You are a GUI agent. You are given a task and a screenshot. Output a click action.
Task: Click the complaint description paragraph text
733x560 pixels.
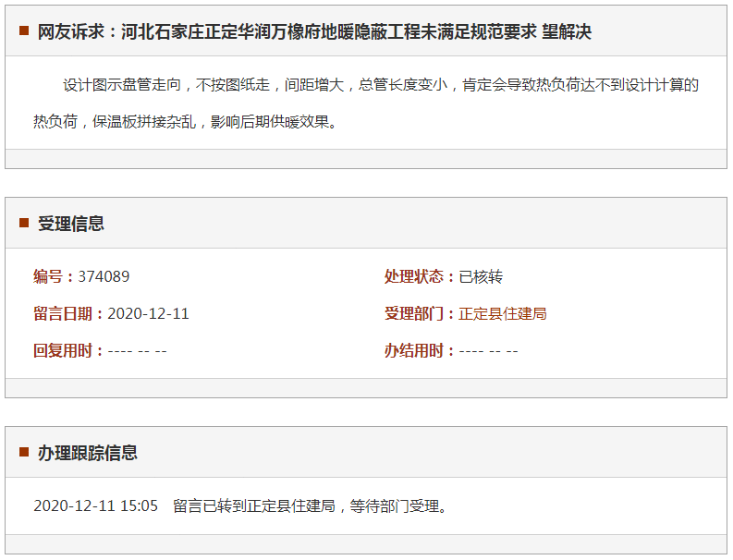366,103
